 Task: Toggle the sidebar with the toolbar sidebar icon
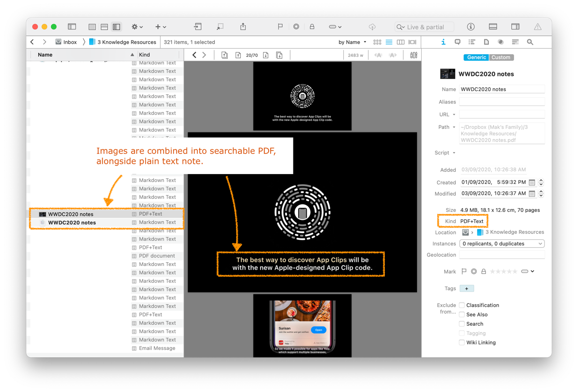(x=72, y=27)
